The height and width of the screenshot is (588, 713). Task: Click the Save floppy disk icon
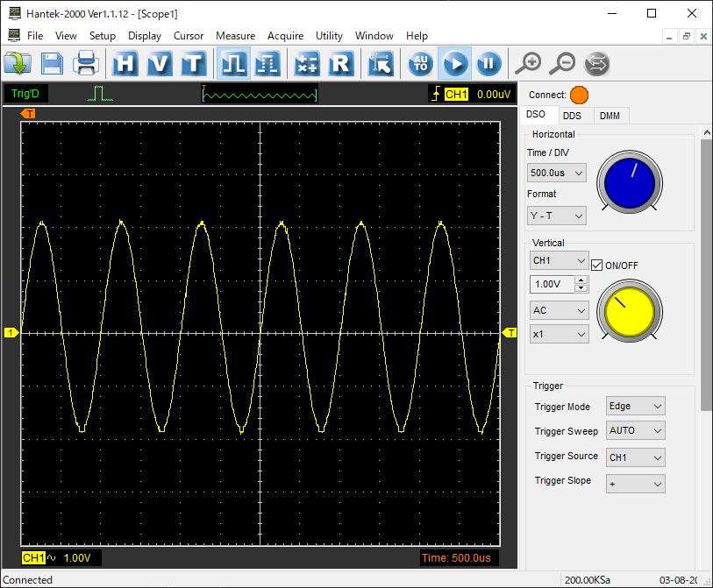pyautogui.click(x=53, y=63)
